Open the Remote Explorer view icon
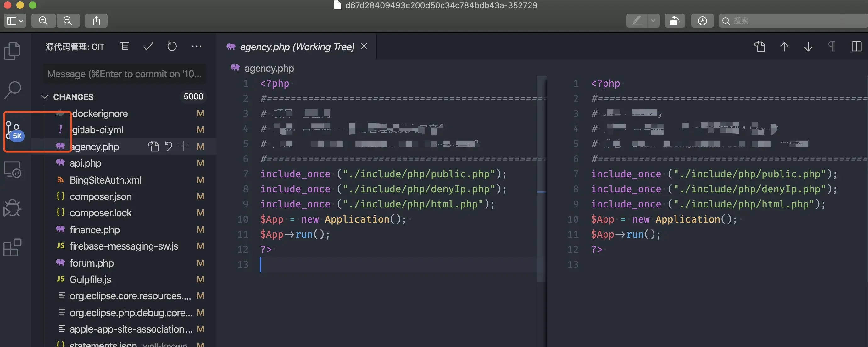This screenshot has height=347, width=868. pos(13,169)
